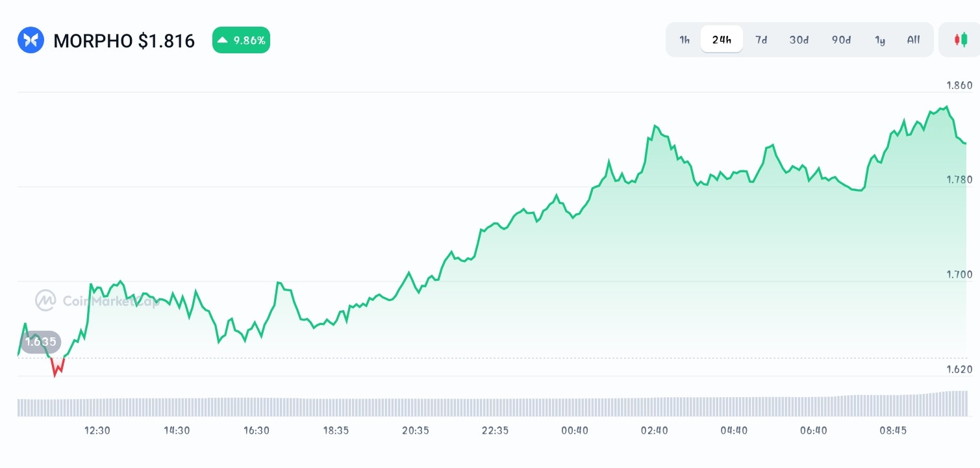Click the 1.620 y-axis label
Image resolution: width=980 pixels, height=468 pixels.
(959, 369)
